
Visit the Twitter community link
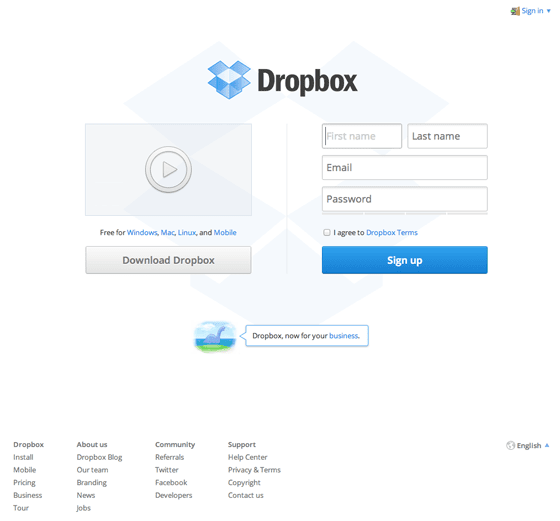[166, 470]
